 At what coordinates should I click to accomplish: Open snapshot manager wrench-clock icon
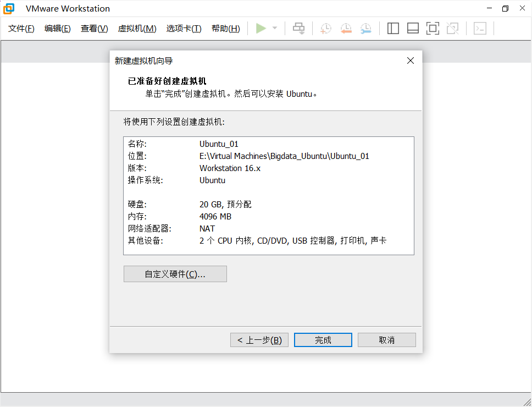click(x=366, y=29)
